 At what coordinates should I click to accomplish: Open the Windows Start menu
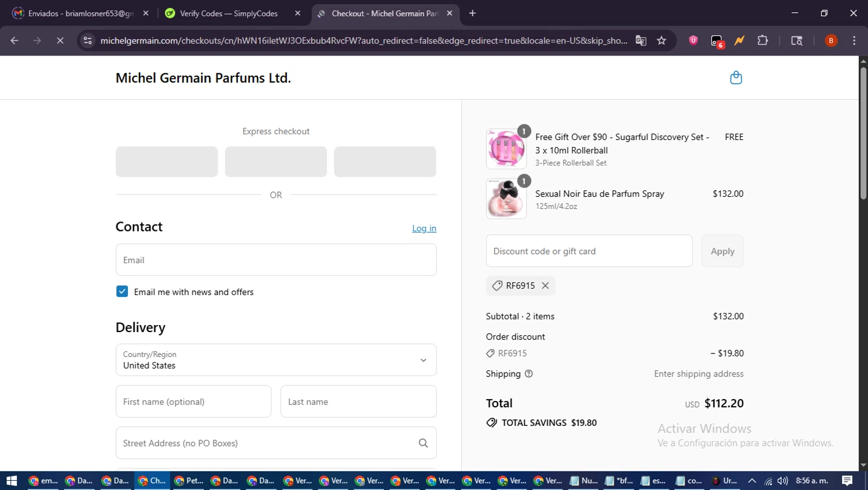click(x=12, y=481)
